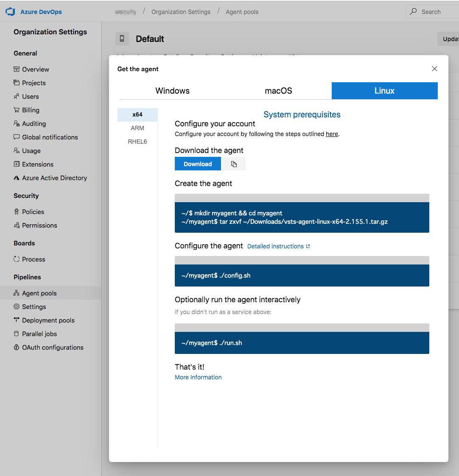This screenshot has height=476, width=459.
Task: Click the Auditing icon in sidebar
Action: tap(17, 123)
